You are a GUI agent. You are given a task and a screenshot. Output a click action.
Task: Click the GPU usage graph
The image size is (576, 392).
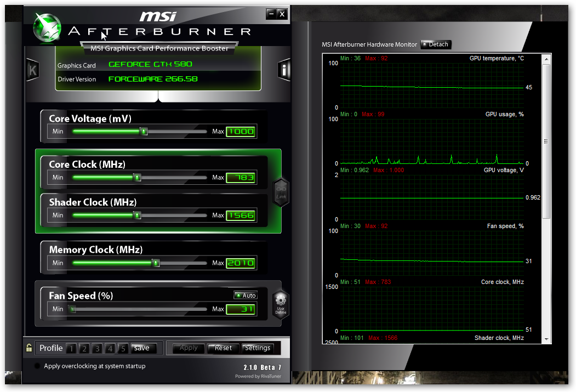(x=432, y=141)
